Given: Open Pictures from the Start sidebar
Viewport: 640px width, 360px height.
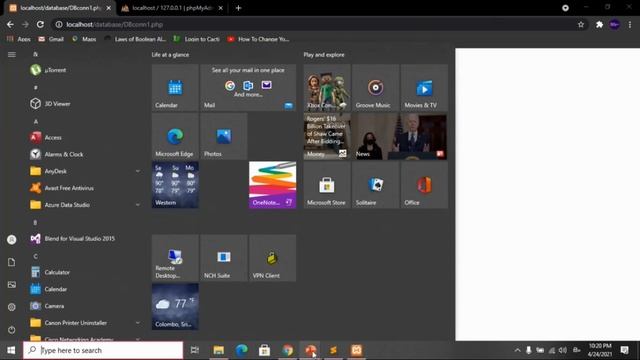Looking at the screenshot, I should coord(11,284).
